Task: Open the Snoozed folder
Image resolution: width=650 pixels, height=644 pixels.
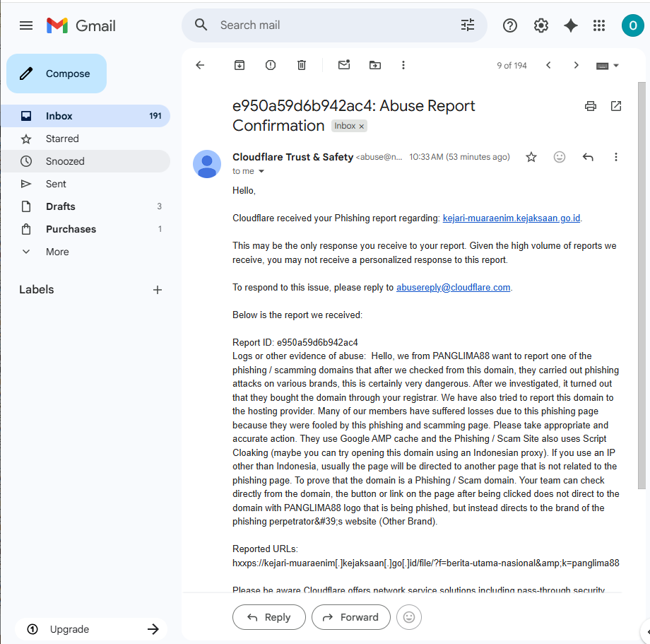Action: [x=85, y=161]
